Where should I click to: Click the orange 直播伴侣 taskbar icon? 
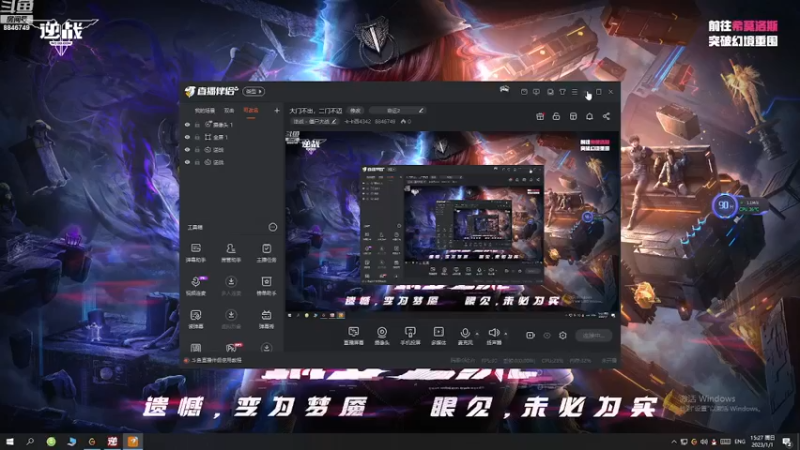click(x=133, y=441)
